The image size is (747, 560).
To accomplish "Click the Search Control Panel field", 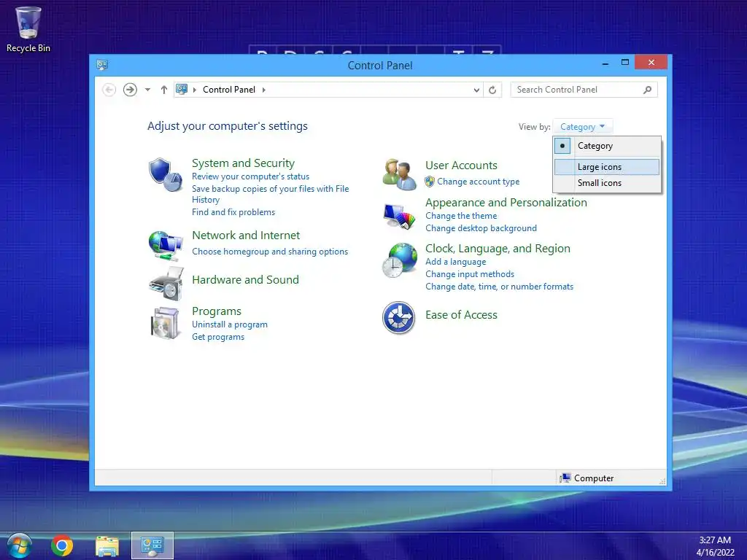I will point(584,90).
